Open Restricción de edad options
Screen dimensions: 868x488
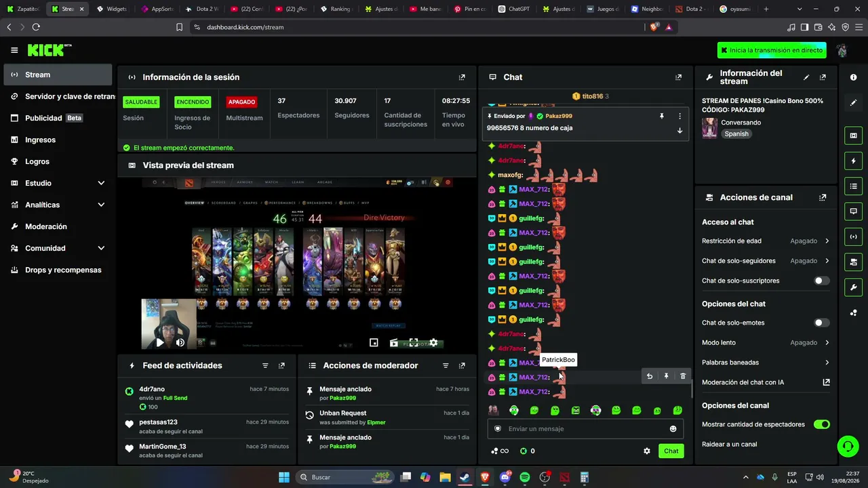click(766, 241)
